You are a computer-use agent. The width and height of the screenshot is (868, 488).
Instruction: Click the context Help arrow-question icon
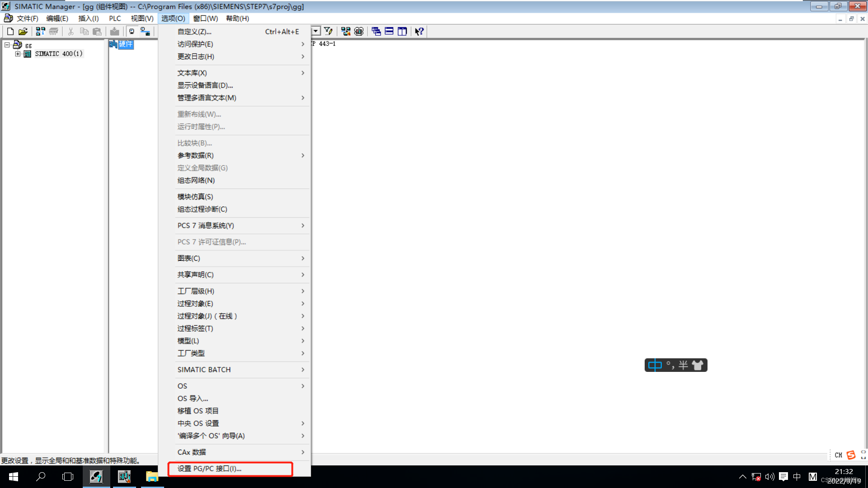[420, 31]
